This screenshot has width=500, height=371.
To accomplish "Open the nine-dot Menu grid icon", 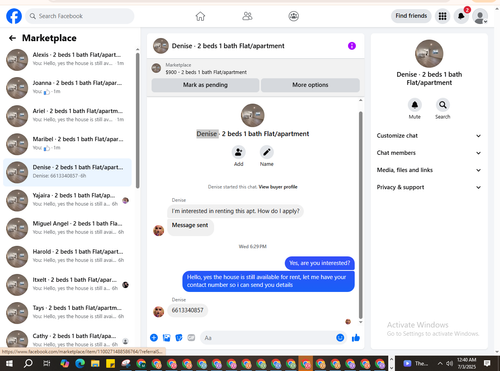I will [x=442, y=16].
